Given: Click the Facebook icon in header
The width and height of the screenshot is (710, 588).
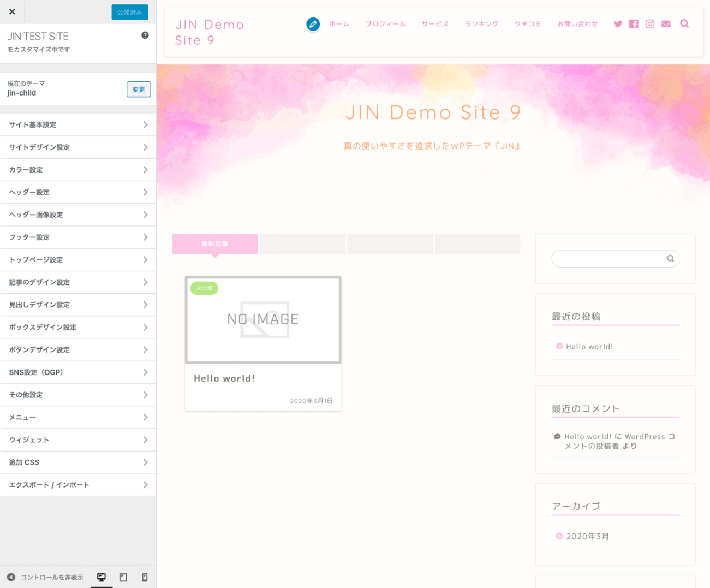Looking at the screenshot, I should 634,24.
